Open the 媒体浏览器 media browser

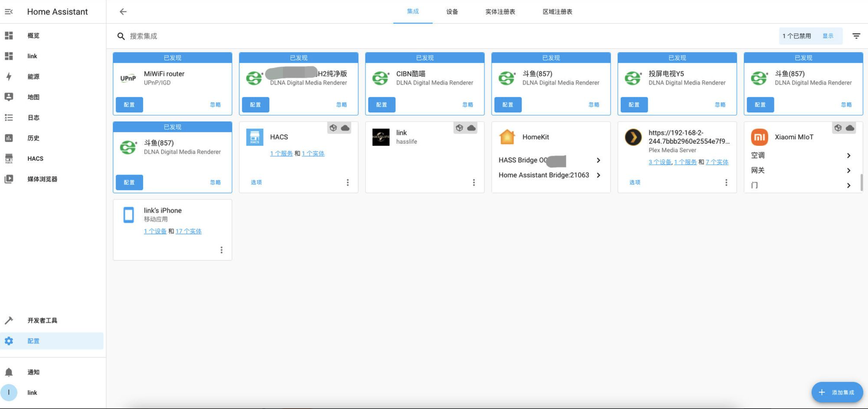click(x=52, y=179)
